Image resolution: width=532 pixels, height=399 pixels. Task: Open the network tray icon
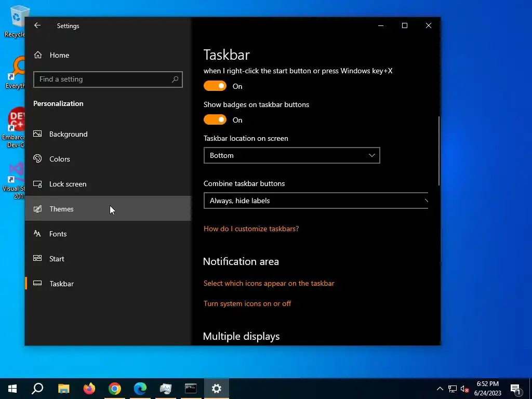click(453, 389)
